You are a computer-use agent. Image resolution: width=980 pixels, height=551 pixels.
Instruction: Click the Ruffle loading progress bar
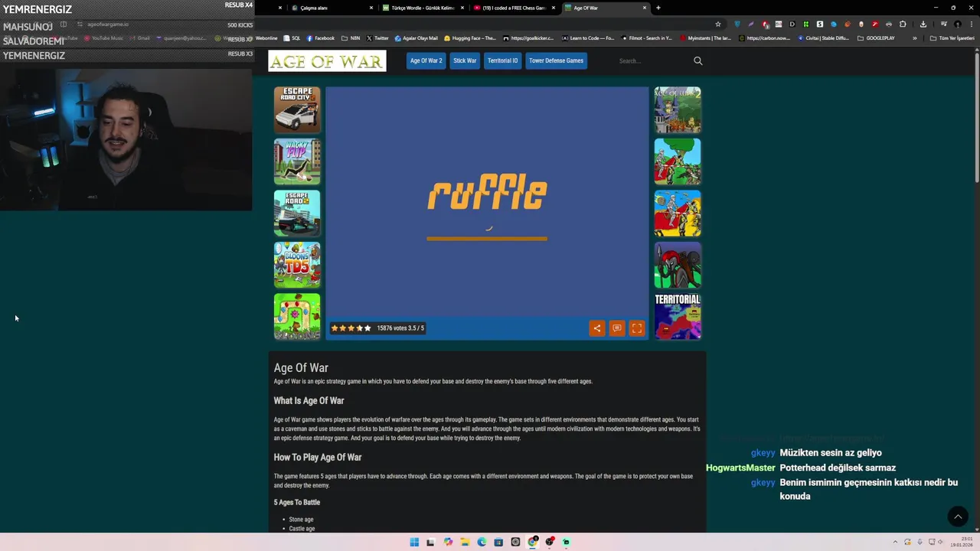point(487,239)
